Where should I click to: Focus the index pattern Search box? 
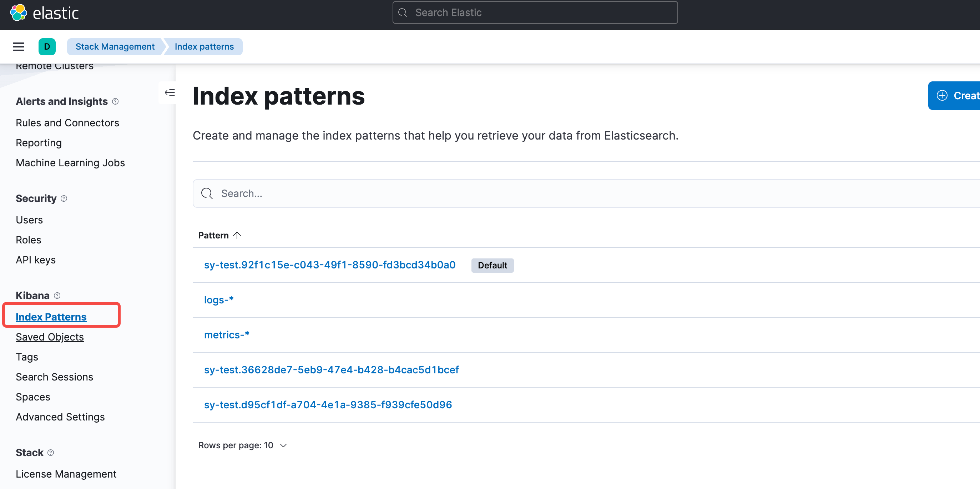coord(532,194)
